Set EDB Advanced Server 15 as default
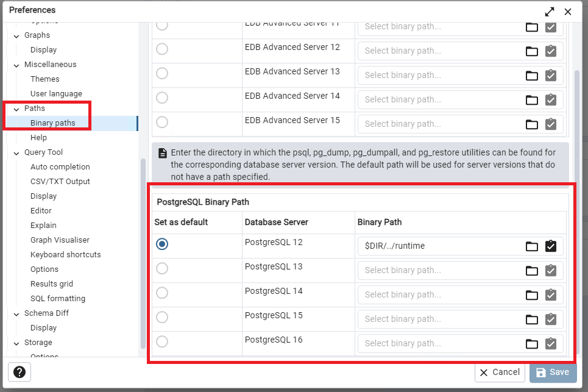 point(162,123)
